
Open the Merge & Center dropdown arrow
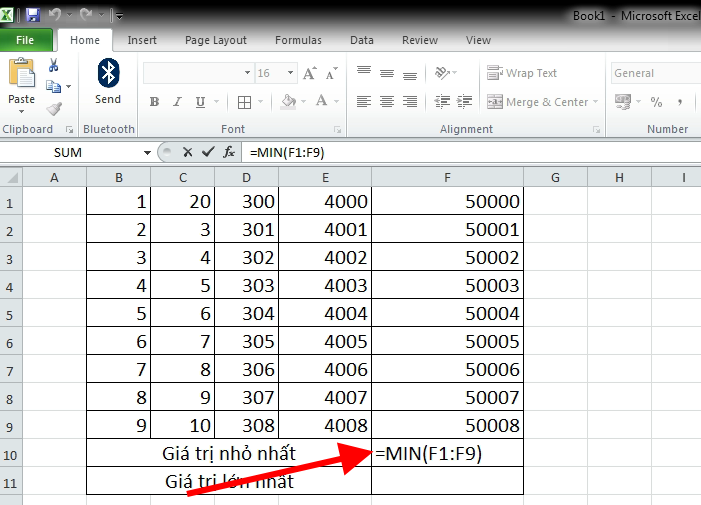click(595, 102)
